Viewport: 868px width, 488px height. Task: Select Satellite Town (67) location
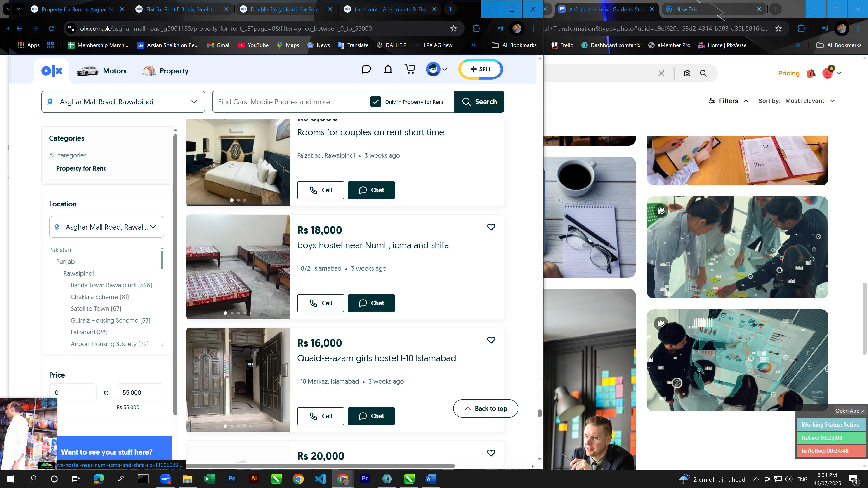point(96,309)
